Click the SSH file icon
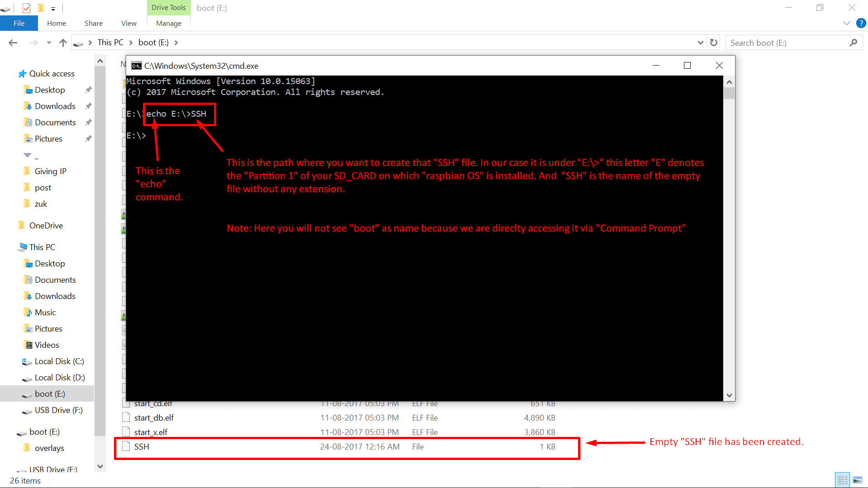868x488 pixels. 126,446
